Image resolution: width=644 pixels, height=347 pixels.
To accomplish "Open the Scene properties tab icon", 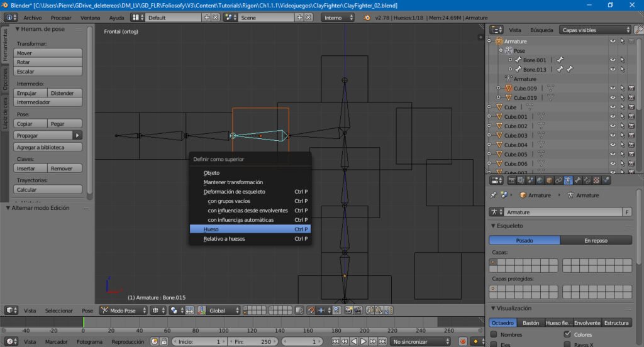I will [x=530, y=180].
